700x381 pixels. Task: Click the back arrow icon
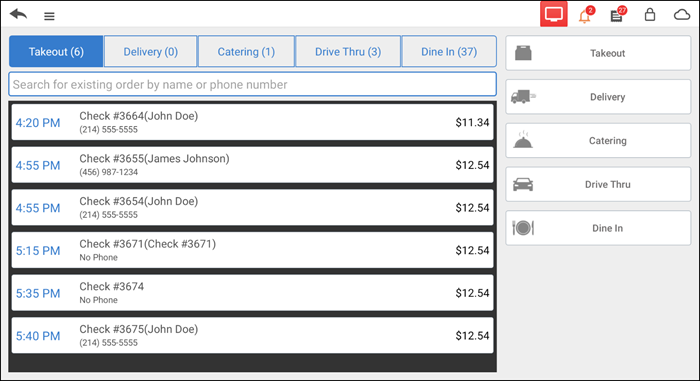click(18, 15)
